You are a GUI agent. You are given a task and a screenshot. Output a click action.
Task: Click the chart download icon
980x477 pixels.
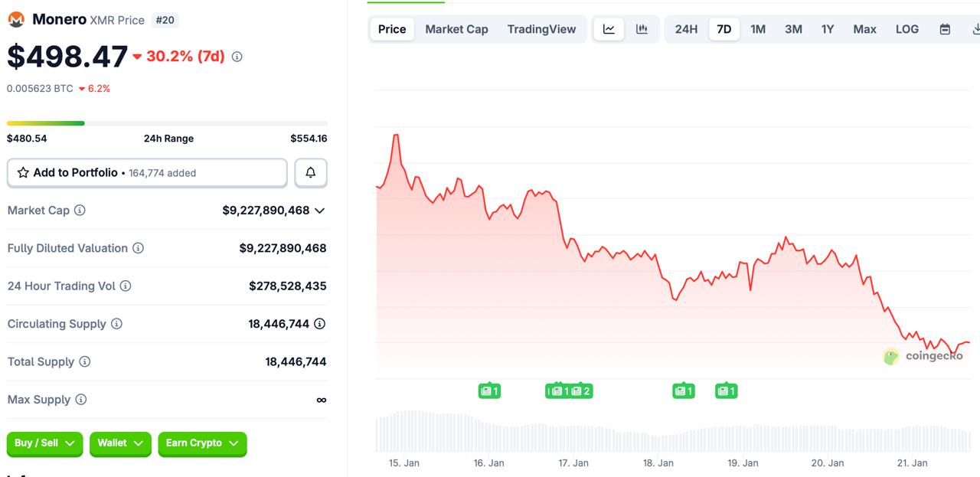[x=975, y=28]
